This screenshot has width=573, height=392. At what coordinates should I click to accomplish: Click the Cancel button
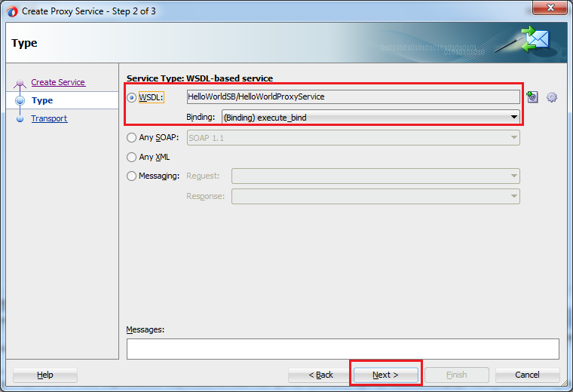[x=527, y=375]
